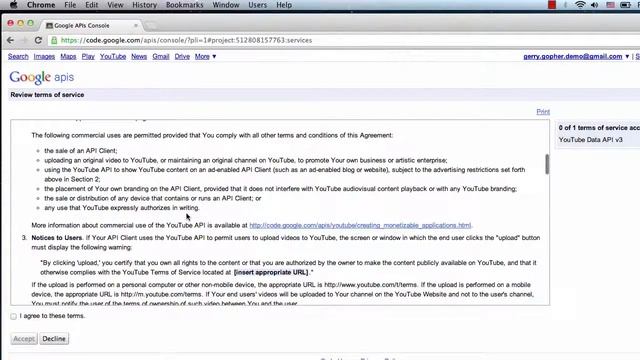Viewport: 640px width, 360px height.
Task: Open the Users menu
Action: tap(258, 5)
